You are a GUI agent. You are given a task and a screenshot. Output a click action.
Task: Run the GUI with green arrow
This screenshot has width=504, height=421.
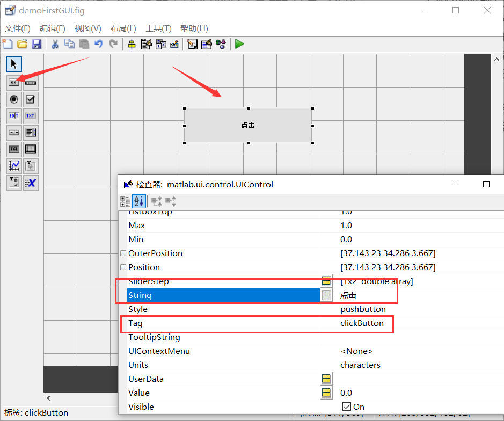(x=238, y=44)
